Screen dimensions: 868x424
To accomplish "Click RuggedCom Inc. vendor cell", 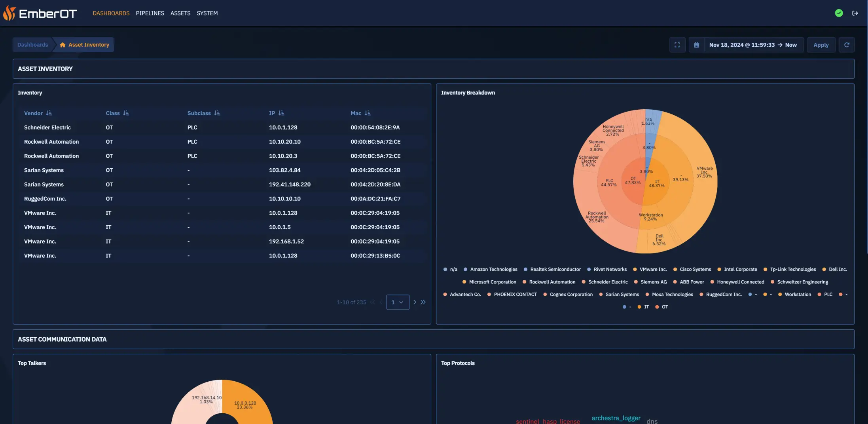I will pos(45,199).
